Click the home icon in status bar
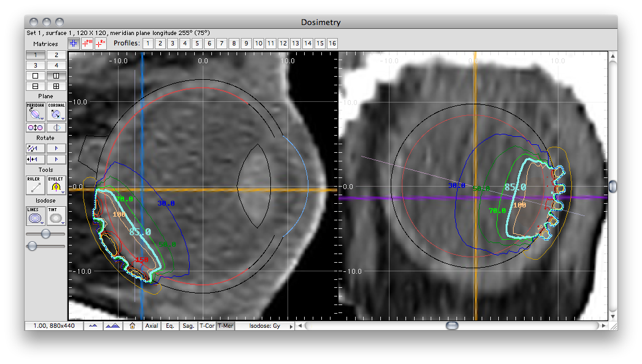This screenshot has height=364, width=642. click(132, 326)
